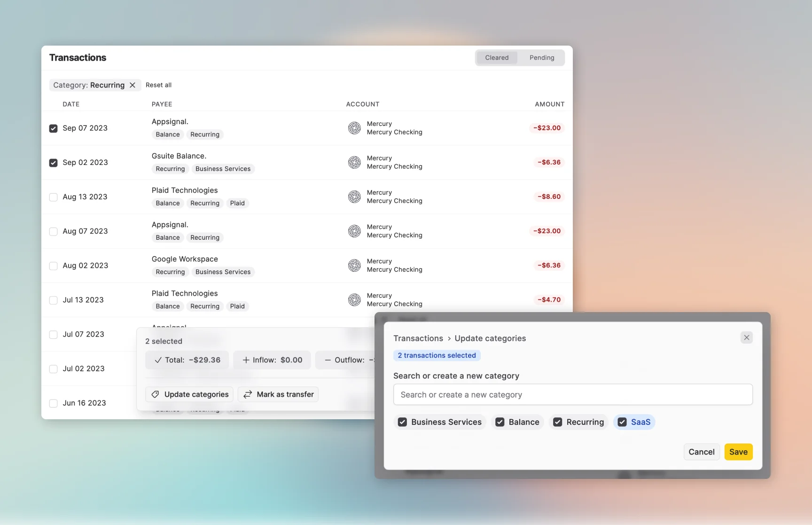
Task: Select the Jul 02 2023 transaction checkbox
Action: 54,369
